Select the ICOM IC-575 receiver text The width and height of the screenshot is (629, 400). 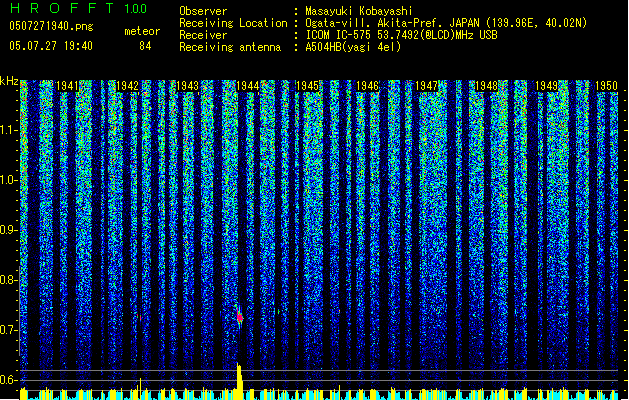pos(402,35)
